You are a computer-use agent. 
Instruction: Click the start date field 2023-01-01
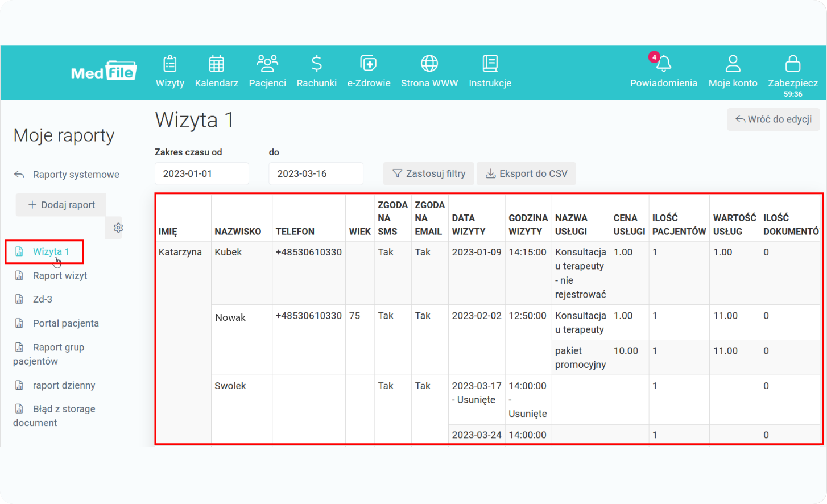[202, 173]
